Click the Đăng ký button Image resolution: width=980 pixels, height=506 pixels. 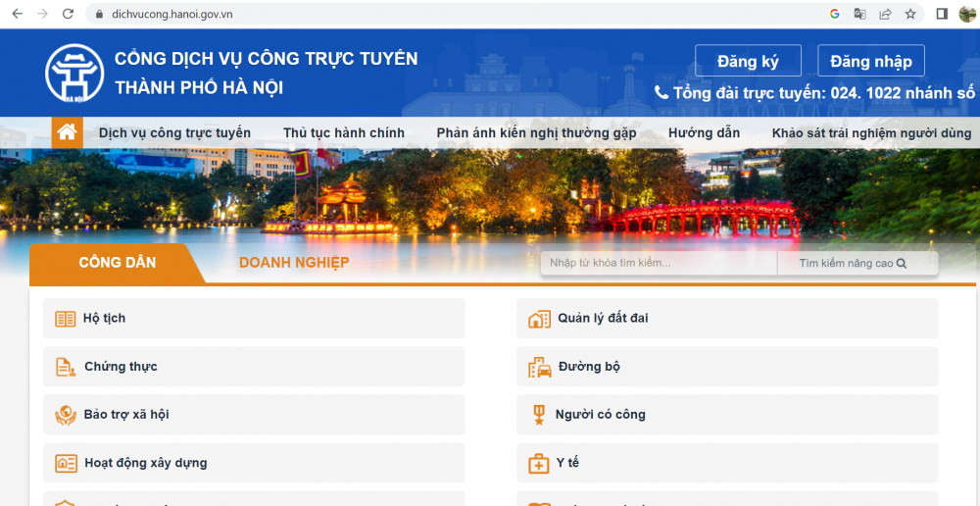[x=748, y=61]
